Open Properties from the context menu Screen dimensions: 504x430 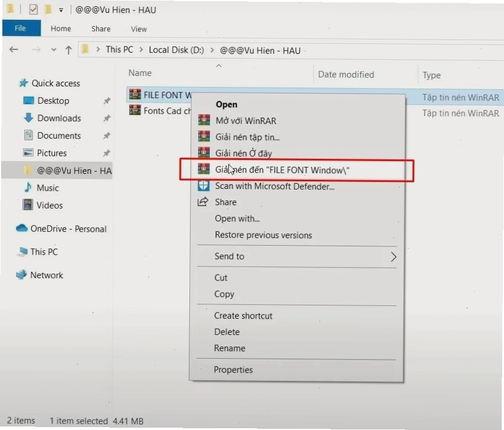pos(233,370)
